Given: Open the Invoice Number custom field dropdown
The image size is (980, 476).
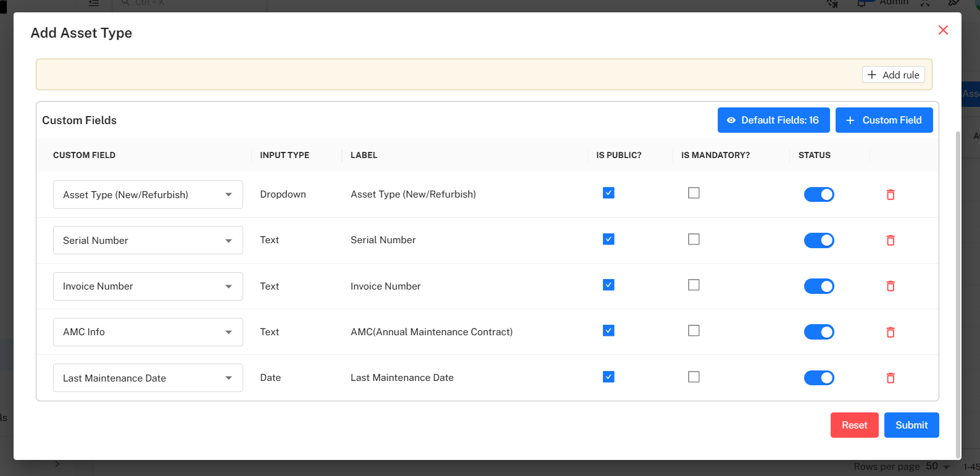Looking at the screenshot, I should click(x=148, y=286).
